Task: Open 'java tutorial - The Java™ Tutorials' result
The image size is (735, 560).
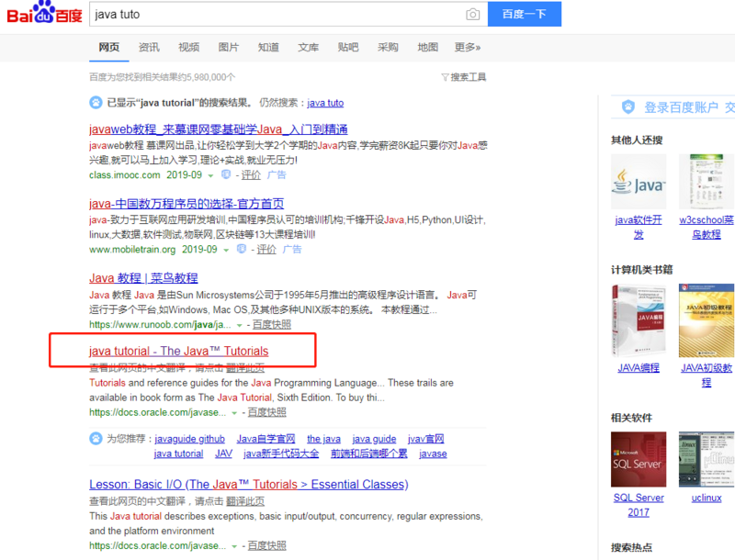Action: (x=178, y=352)
